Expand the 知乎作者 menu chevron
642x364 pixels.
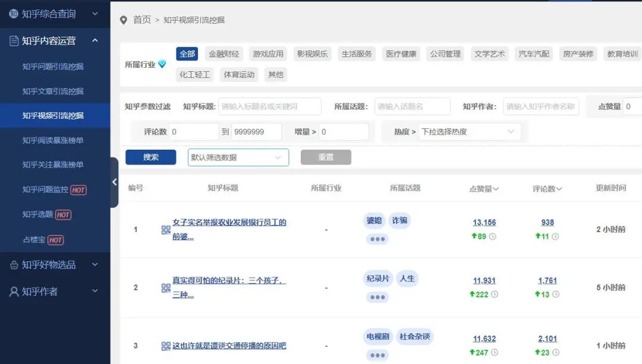pos(95,291)
